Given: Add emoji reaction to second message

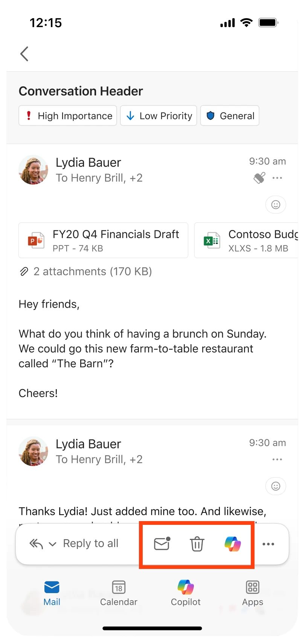Looking at the screenshot, I should (276, 486).
